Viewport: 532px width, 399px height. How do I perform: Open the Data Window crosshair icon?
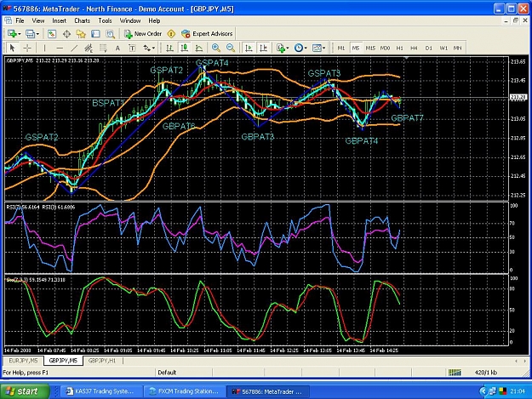point(66,33)
